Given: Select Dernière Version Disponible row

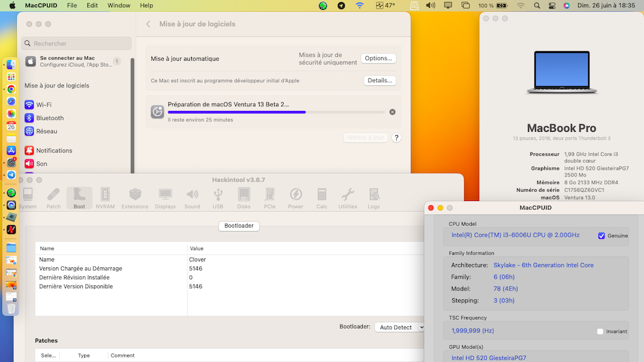Looking at the screenshot, I should coord(230,286).
